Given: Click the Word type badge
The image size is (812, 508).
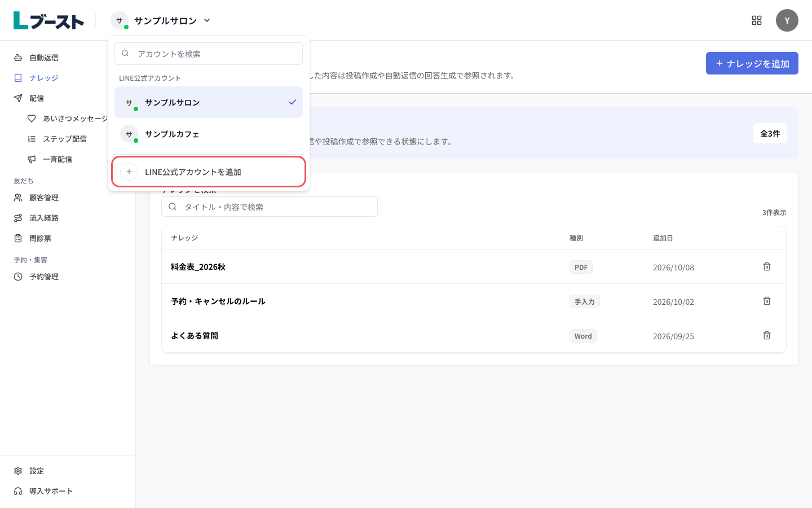Looking at the screenshot, I should [x=583, y=336].
